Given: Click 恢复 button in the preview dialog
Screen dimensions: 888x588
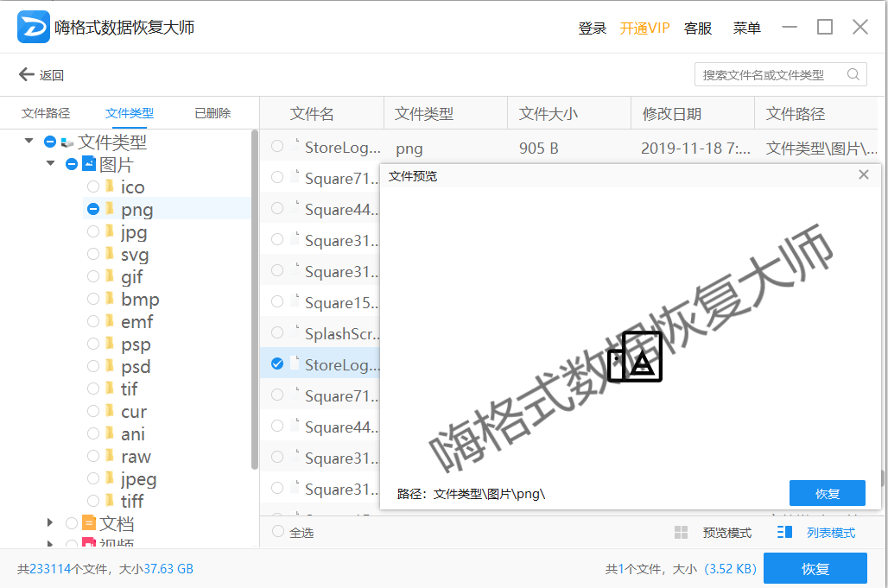Looking at the screenshot, I should (827, 492).
